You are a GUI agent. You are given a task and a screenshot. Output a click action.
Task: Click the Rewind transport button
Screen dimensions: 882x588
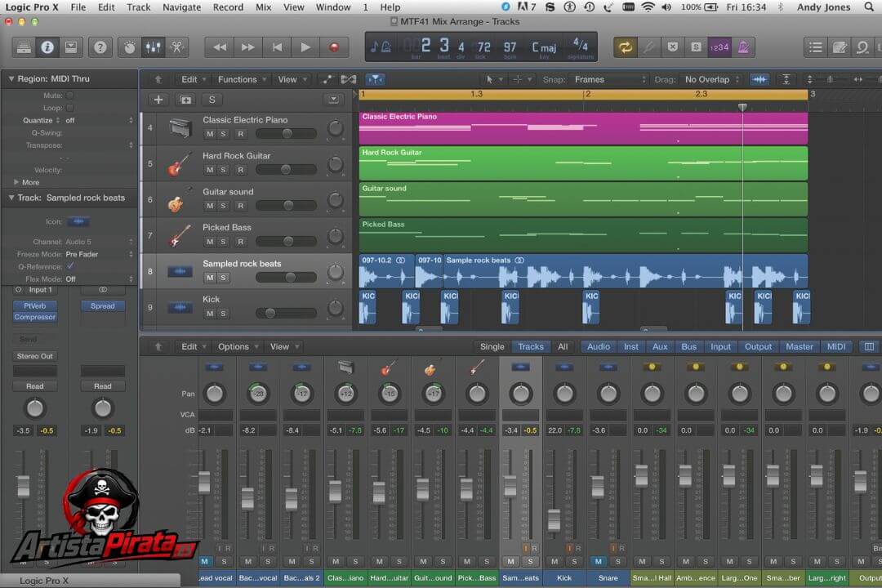pos(220,47)
